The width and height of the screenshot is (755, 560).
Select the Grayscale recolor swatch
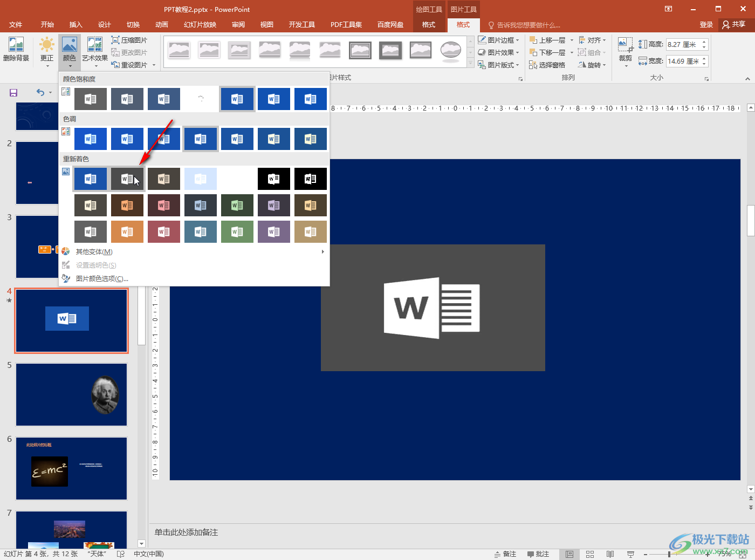point(127,179)
